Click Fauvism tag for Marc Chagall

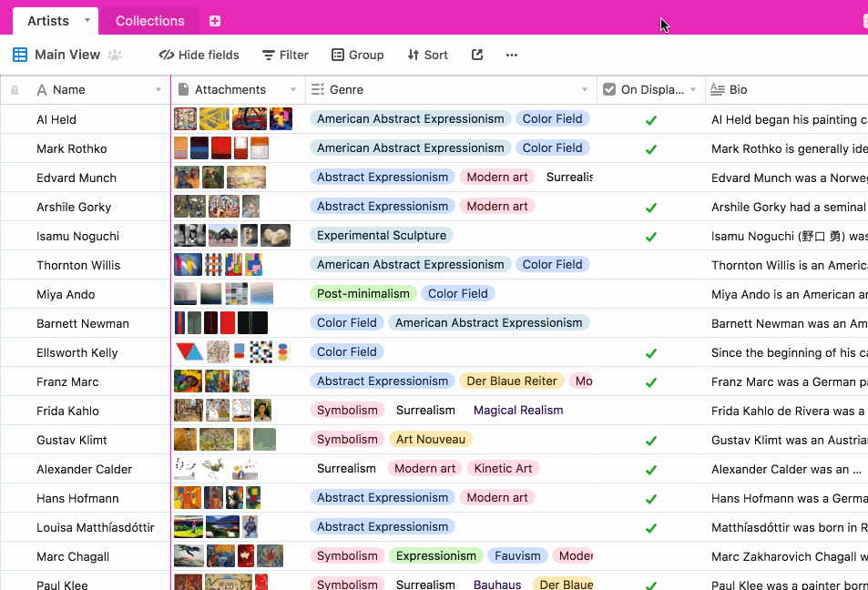click(517, 555)
